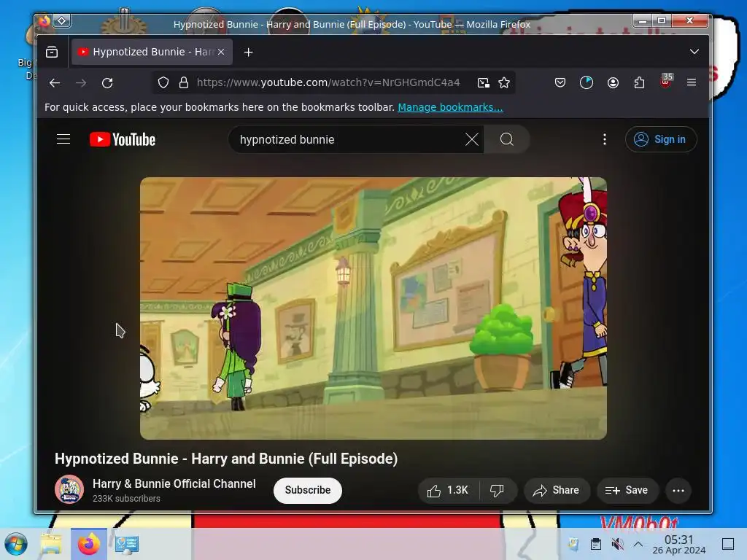Show desktop via notification button
The width and height of the screenshot is (747, 560).
click(x=728, y=544)
